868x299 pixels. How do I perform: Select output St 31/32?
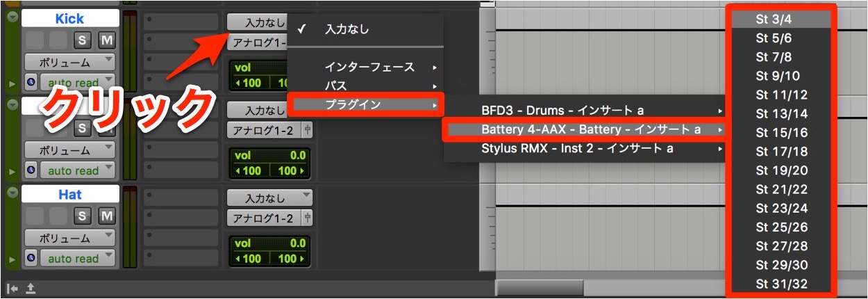(x=781, y=283)
